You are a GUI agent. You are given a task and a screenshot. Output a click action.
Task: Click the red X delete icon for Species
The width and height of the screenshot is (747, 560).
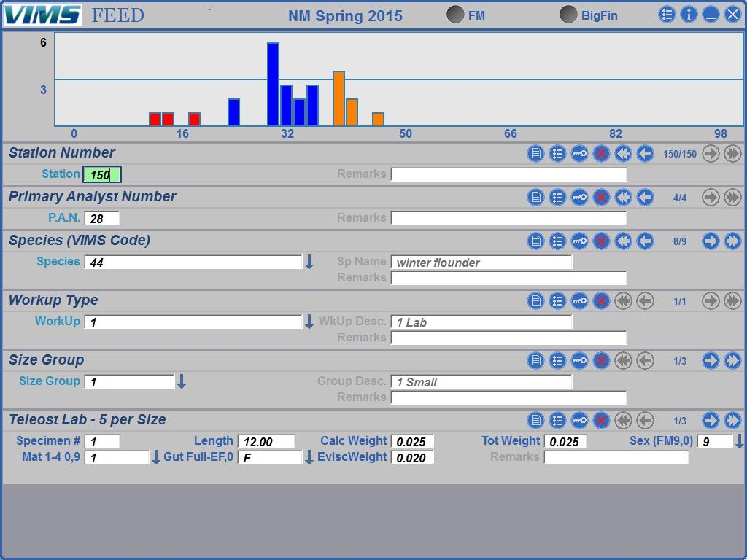[x=601, y=241]
